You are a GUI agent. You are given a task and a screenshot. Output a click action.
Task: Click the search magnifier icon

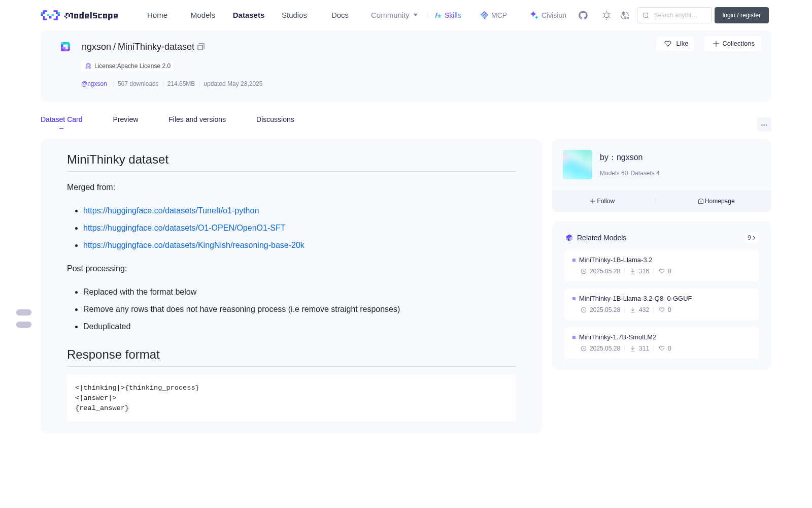pos(646,15)
